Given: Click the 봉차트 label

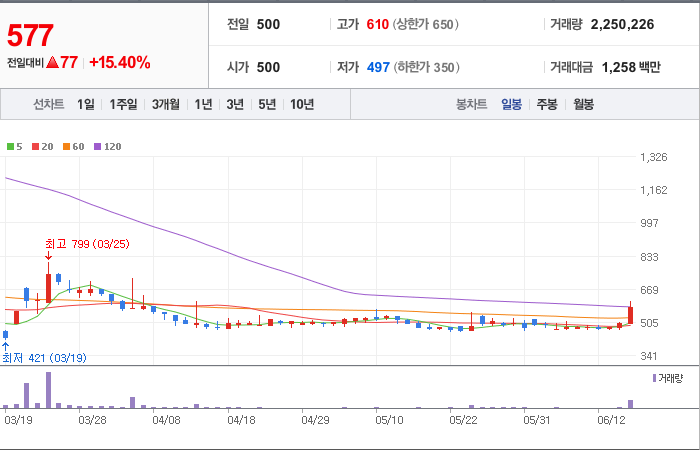Looking at the screenshot, I should click(x=471, y=104).
